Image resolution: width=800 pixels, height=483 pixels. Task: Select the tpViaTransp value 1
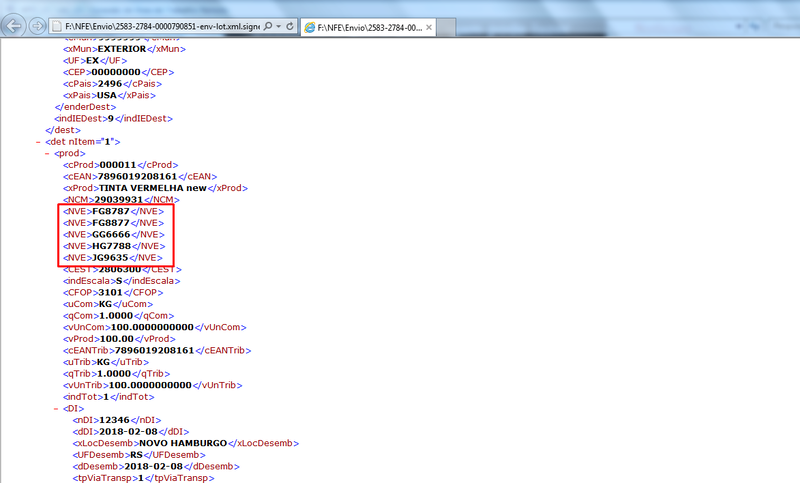tap(141, 478)
